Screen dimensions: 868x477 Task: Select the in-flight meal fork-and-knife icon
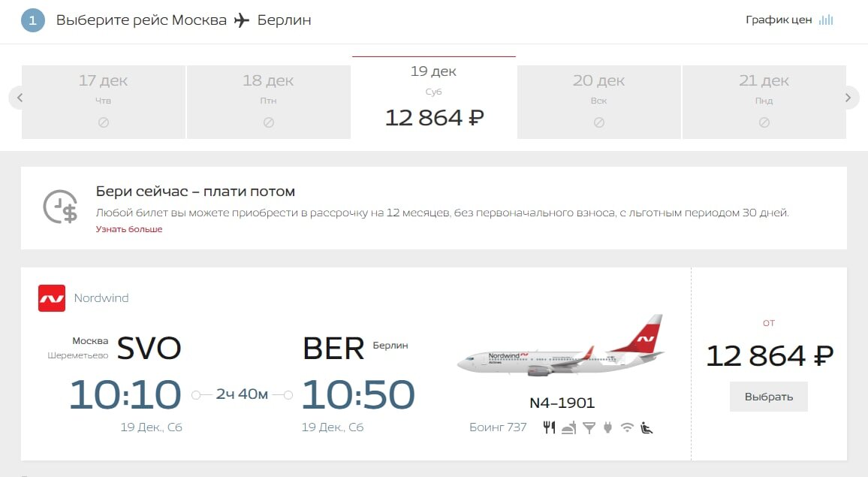550,427
